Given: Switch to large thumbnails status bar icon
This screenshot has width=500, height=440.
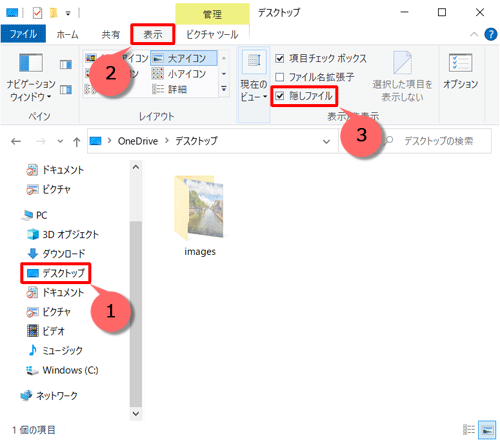Looking at the screenshot, I should click(x=487, y=430).
